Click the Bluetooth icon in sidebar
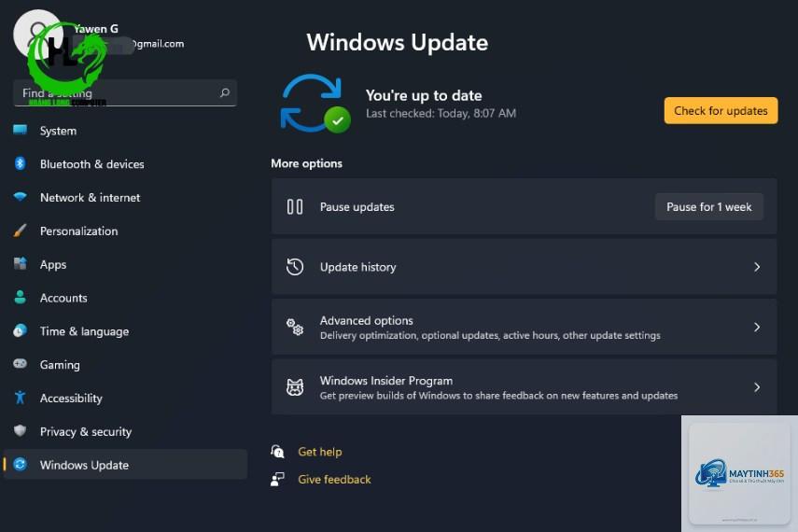798x532 pixels. (20, 163)
